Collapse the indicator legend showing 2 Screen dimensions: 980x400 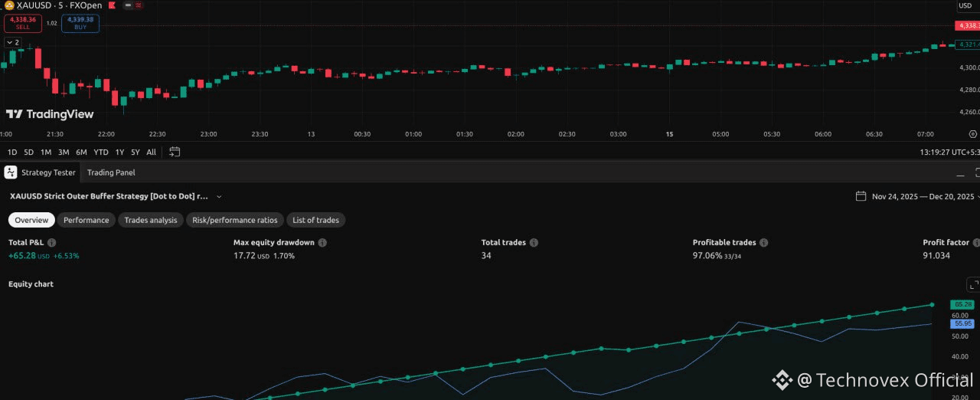tap(12, 42)
